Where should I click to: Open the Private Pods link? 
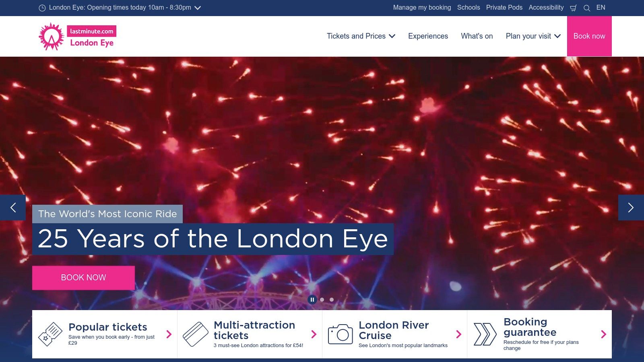(x=504, y=8)
